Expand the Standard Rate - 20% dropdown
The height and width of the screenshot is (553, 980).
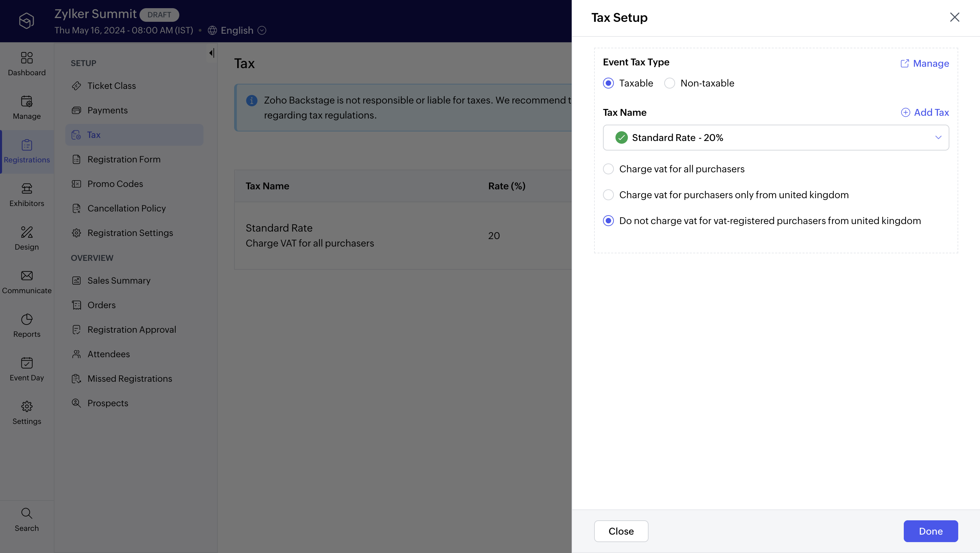938,137
